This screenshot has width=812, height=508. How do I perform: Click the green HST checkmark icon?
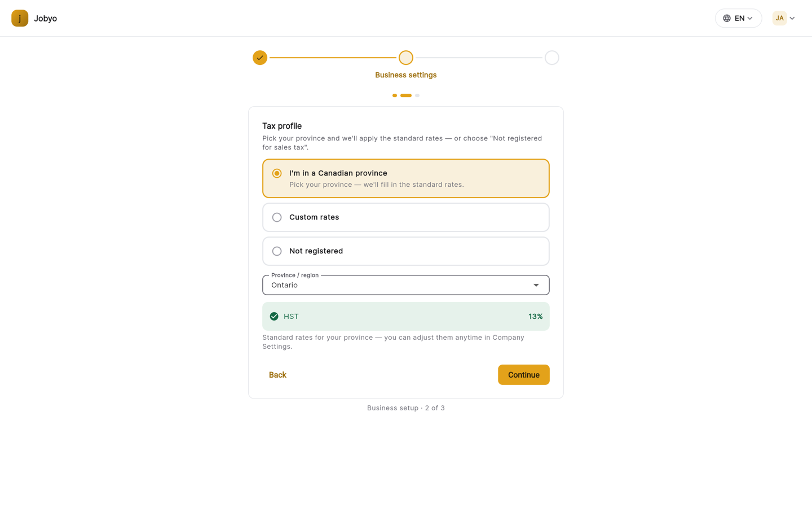tap(274, 317)
